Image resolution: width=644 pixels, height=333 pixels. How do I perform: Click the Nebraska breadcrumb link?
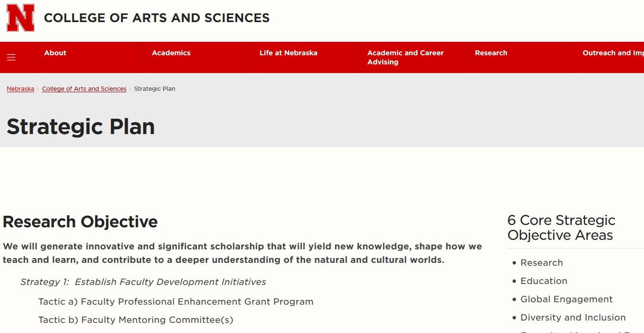(x=20, y=89)
